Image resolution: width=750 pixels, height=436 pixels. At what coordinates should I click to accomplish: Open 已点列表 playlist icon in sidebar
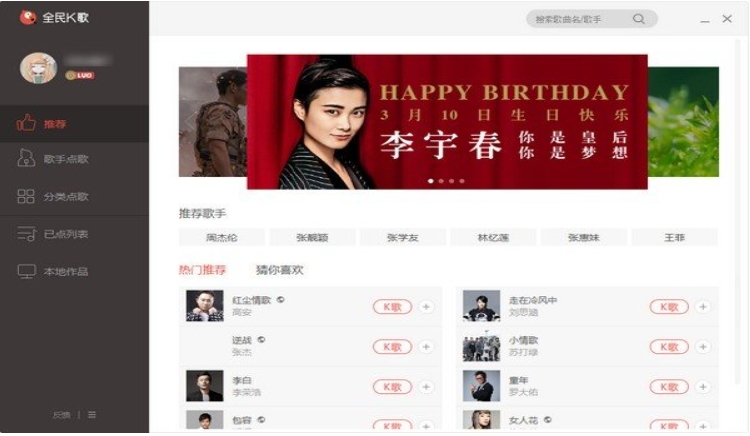[x=26, y=234]
